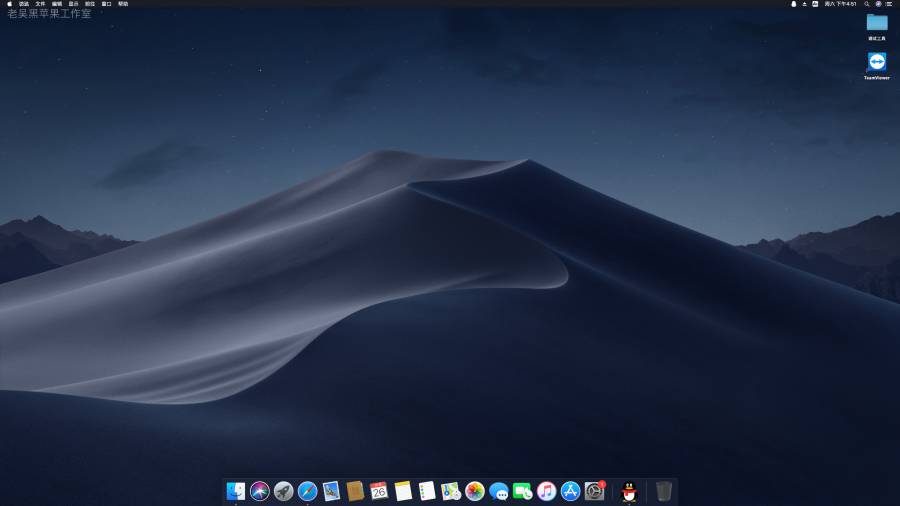Open the 前往 Go menu

coord(90,4)
